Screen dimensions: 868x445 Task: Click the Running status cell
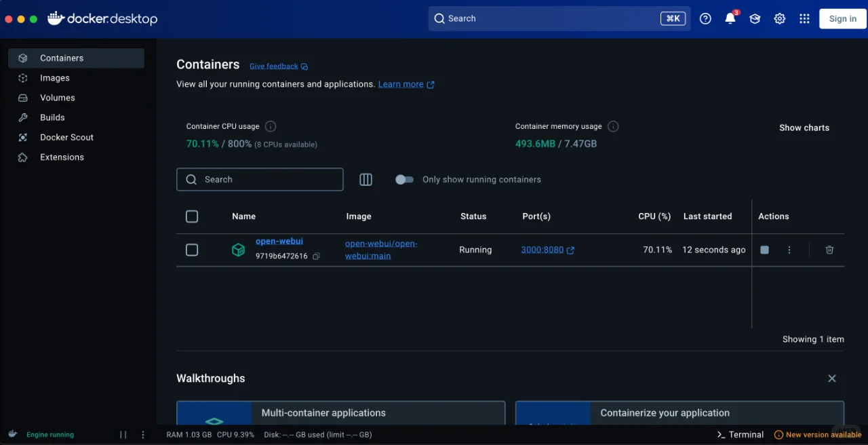(475, 250)
